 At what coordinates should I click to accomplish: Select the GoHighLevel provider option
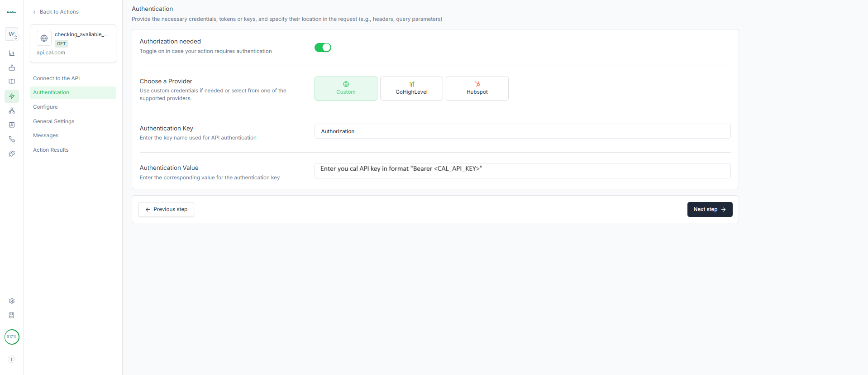coord(411,88)
